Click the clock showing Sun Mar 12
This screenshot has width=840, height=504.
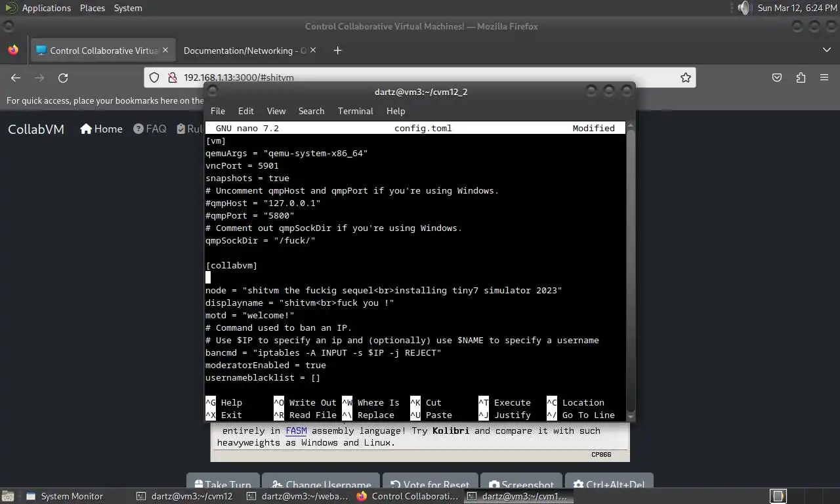pyautogui.click(x=796, y=8)
